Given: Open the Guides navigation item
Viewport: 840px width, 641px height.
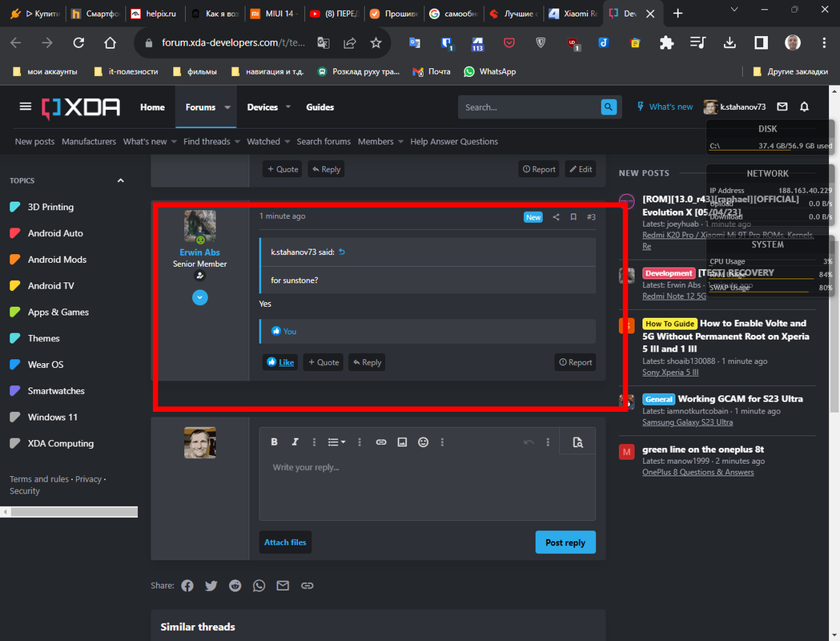Looking at the screenshot, I should [320, 107].
